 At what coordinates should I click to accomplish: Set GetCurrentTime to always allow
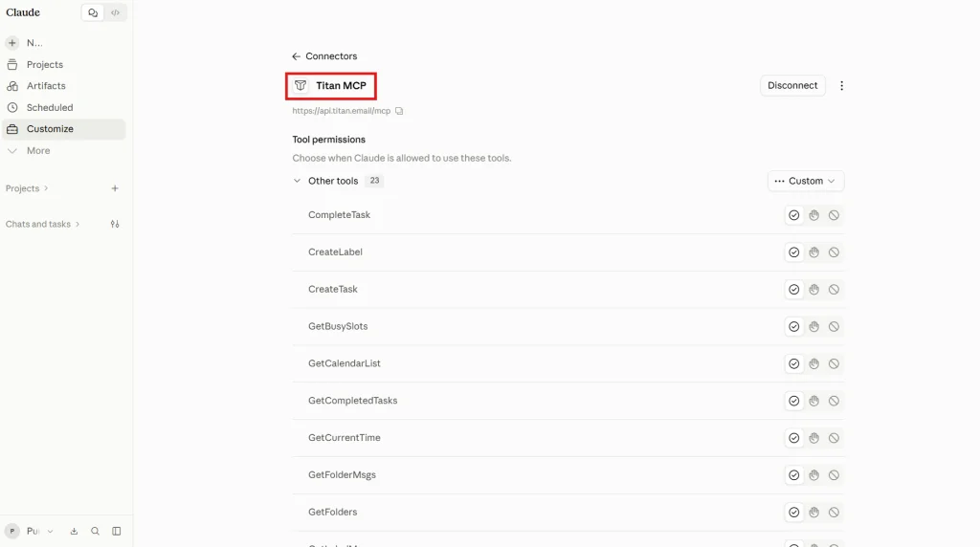(793, 438)
